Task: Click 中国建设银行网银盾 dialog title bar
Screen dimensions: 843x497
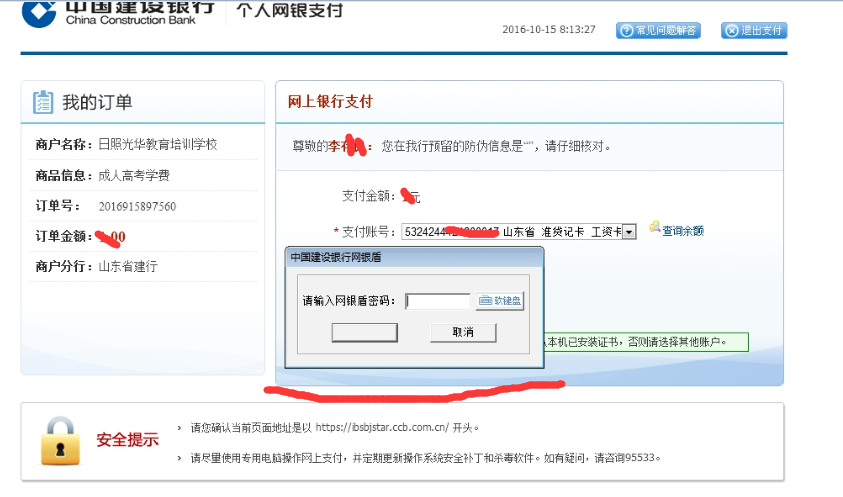Action: click(414, 258)
